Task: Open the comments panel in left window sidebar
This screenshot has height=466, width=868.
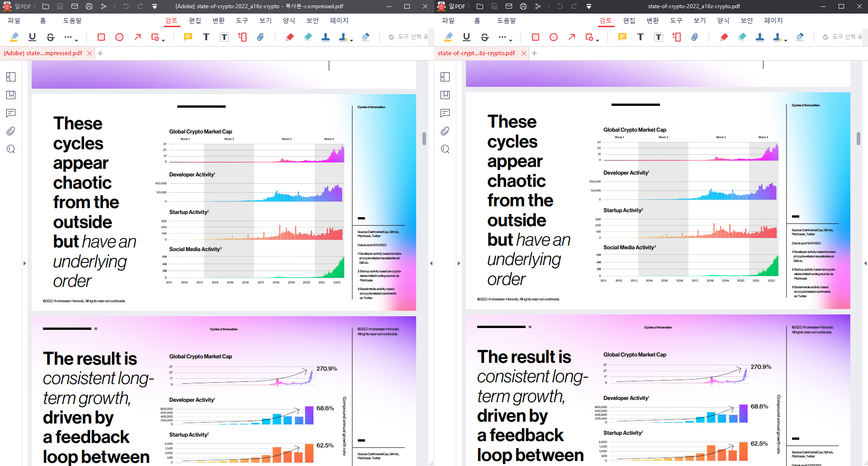Action: [x=11, y=113]
